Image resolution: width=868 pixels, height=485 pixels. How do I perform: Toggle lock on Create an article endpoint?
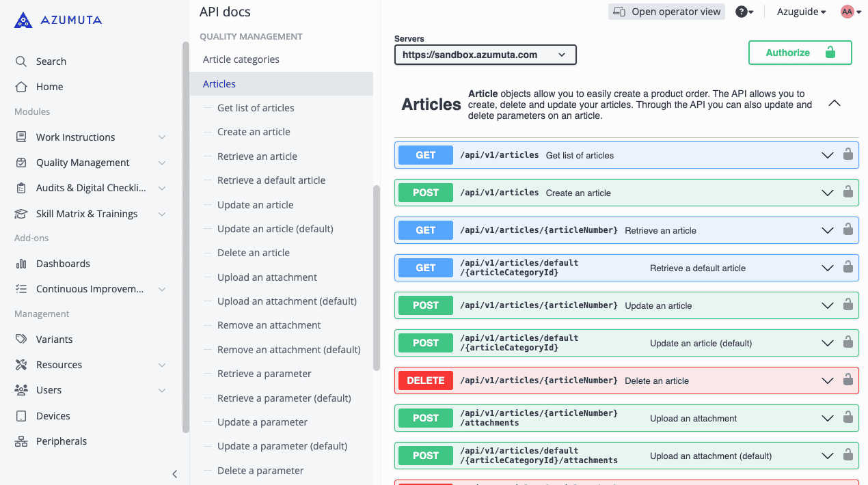coord(847,193)
